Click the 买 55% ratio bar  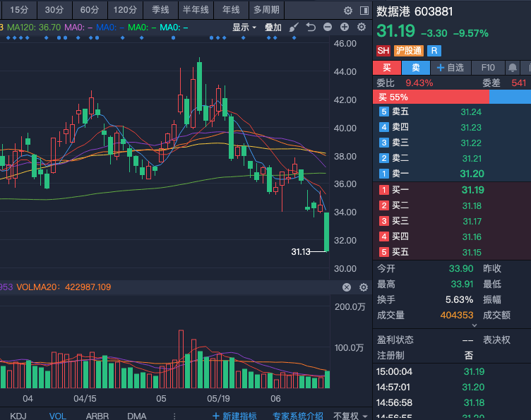point(431,97)
